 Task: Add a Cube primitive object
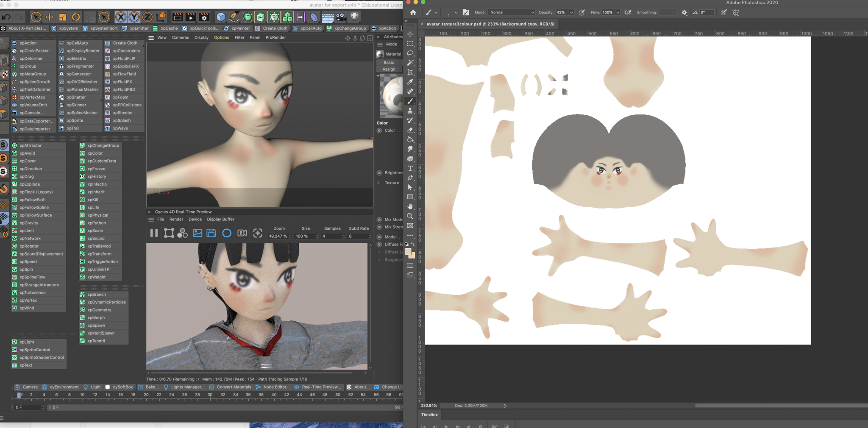tap(221, 17)
